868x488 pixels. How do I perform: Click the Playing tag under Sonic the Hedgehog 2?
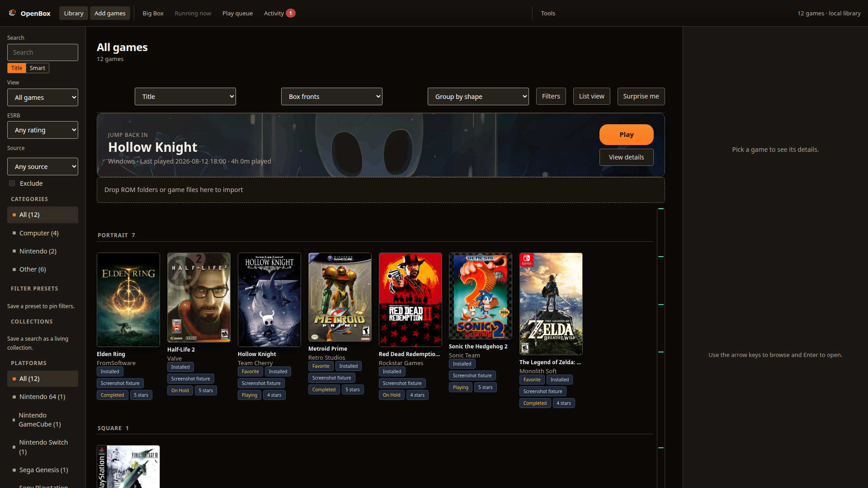point(461,388)
